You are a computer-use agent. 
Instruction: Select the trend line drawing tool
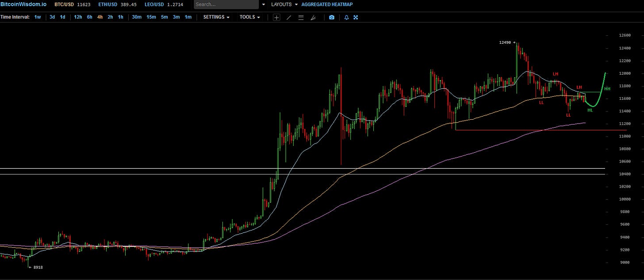(289, 17)
